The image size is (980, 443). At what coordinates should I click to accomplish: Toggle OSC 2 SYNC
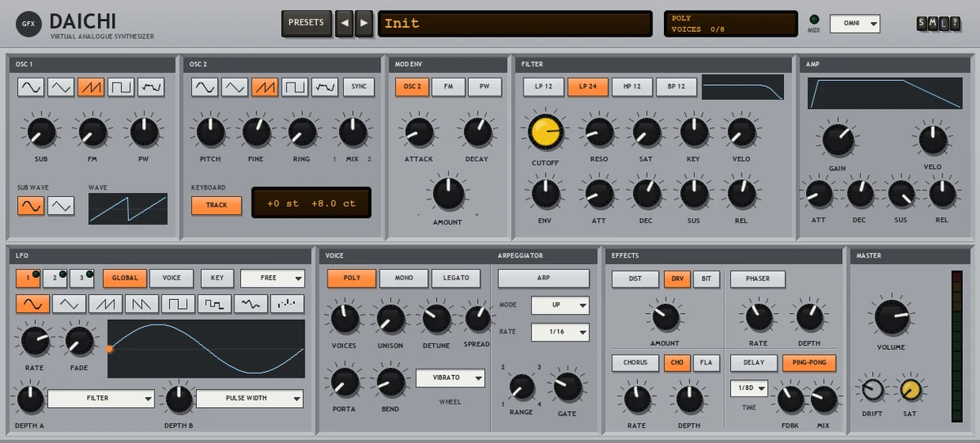point(359,87)
